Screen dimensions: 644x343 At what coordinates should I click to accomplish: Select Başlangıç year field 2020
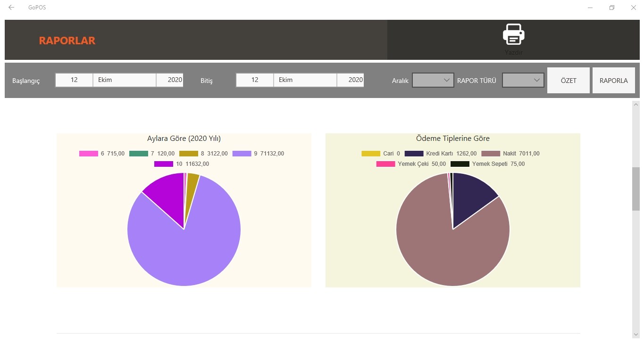coord(170,80)
